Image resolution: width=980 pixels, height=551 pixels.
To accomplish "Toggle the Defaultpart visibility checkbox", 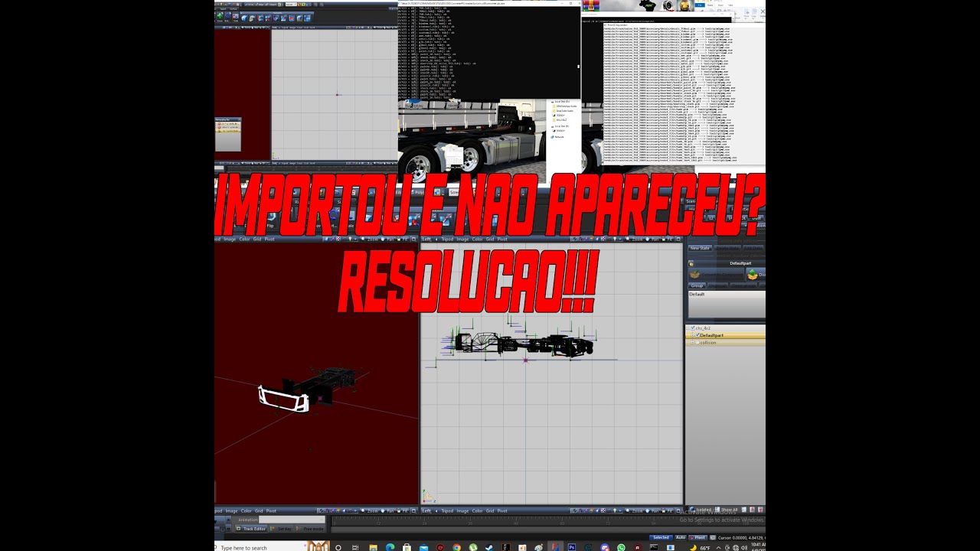I will point(697,335).
